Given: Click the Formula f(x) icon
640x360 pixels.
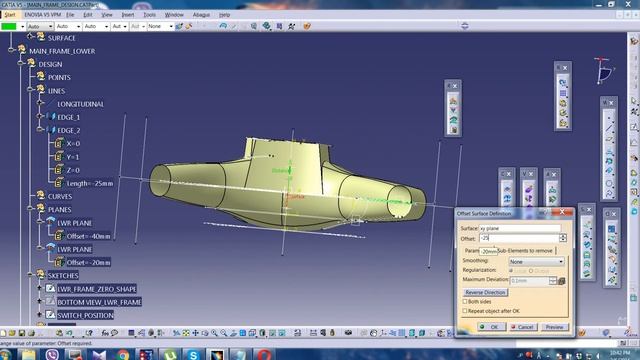Looking at the screenshot, I should coord(105,333).
